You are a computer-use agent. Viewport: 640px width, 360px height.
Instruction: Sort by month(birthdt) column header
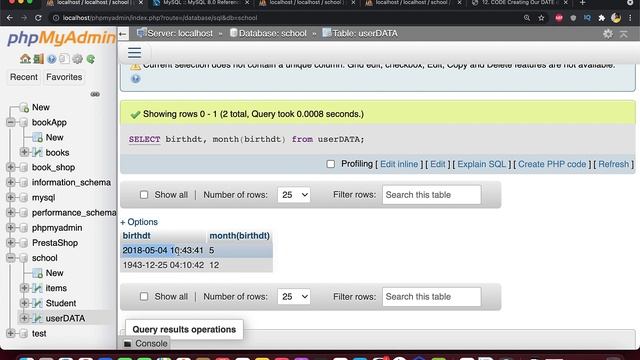(x=240, y=236)
